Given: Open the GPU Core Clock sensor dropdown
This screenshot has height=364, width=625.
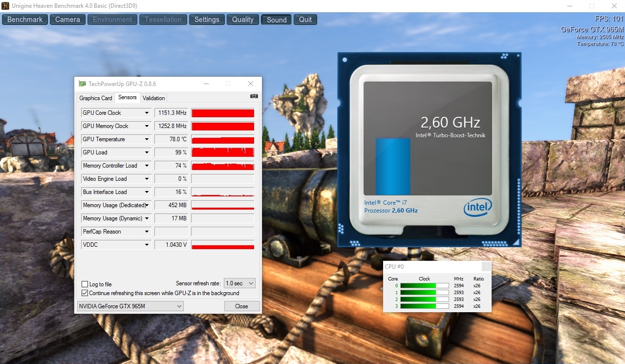Looking at the screenshot, I should coord(147,113).
